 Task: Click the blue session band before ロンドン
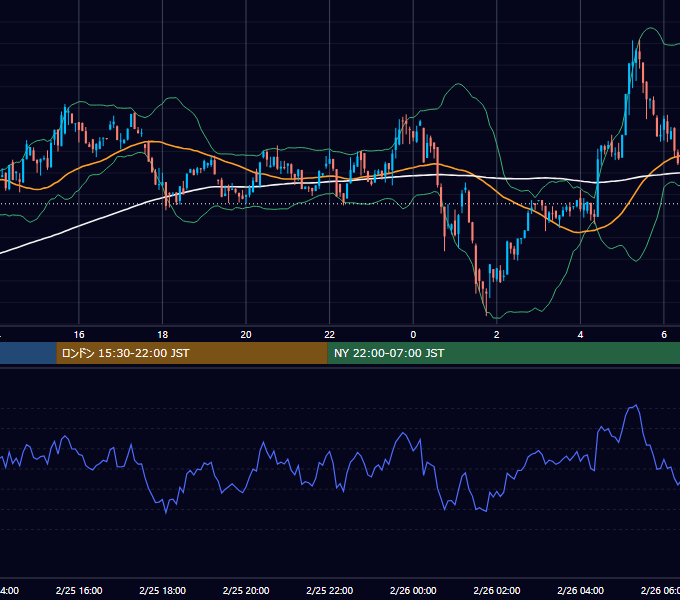(x=28, y=353)
